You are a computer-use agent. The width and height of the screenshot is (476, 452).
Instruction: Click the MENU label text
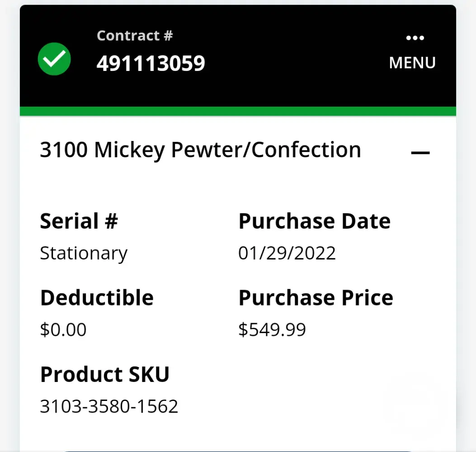pos(412,63)
